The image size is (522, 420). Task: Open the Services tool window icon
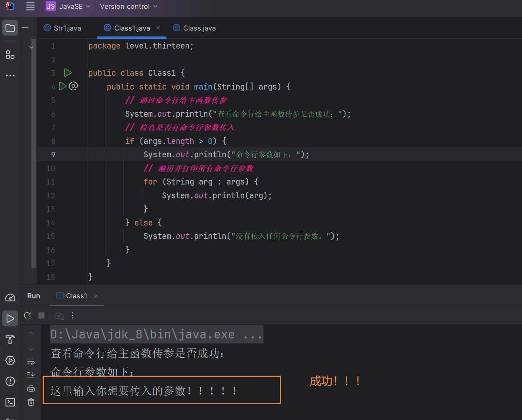(10, 360)
